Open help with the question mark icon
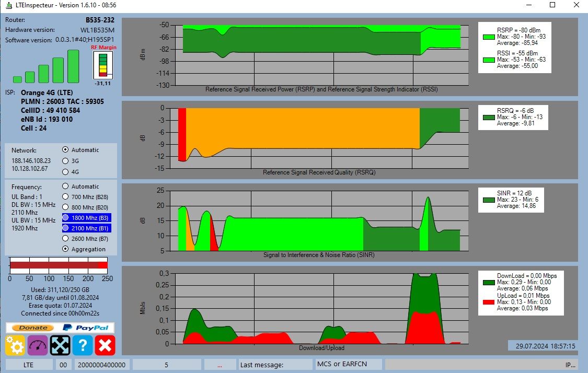 [83, 345]
